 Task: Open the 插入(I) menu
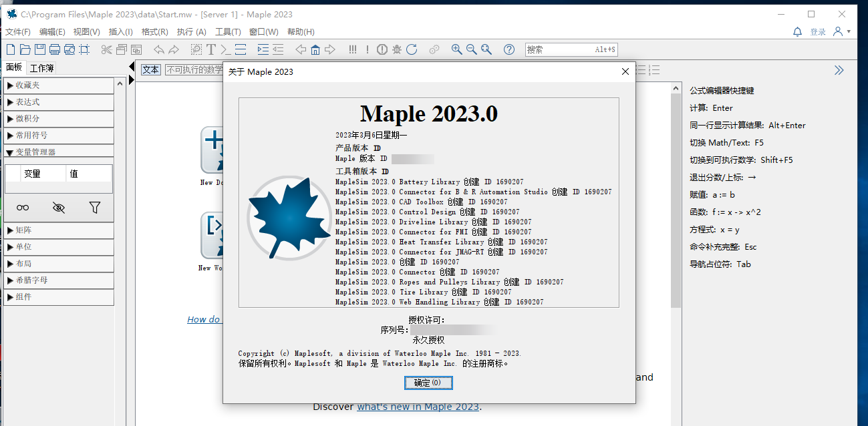click(121, 32)
